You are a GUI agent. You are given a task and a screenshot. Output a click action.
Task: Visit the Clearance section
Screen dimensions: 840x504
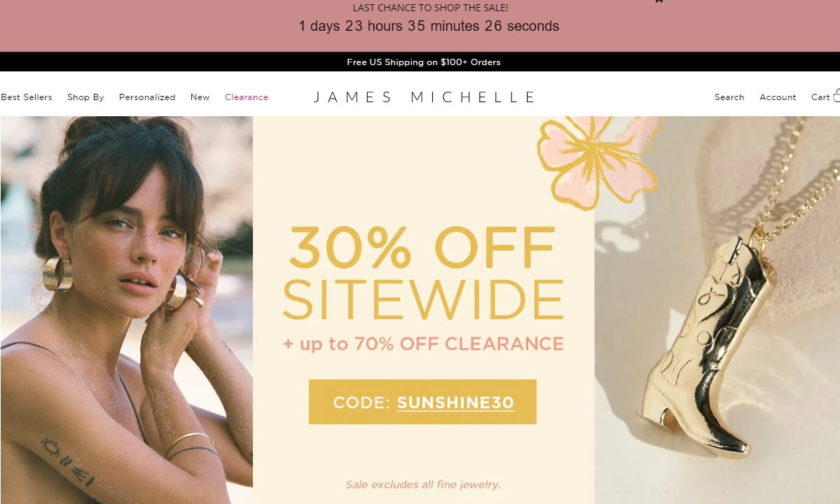247,97
